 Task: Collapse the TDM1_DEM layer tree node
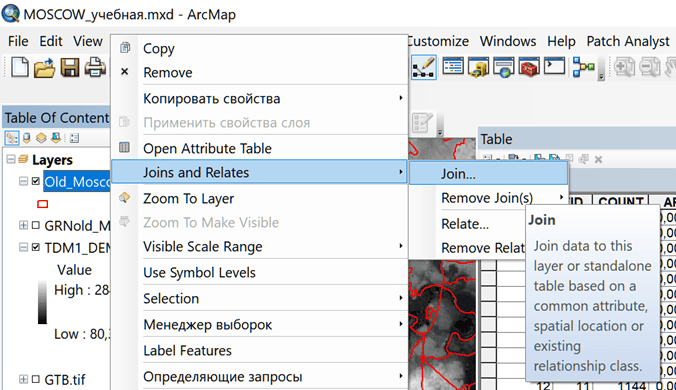point(23,247)
